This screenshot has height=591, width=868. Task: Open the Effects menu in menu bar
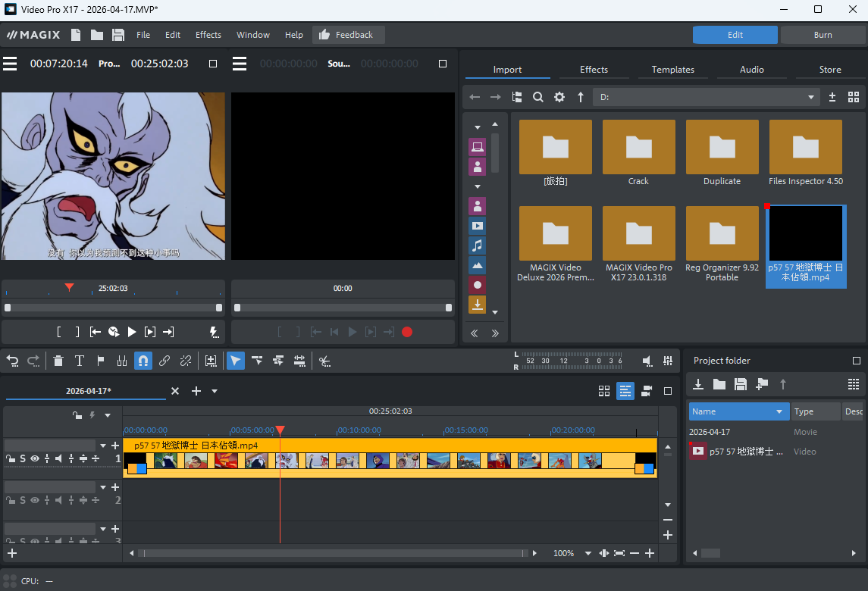208,35
